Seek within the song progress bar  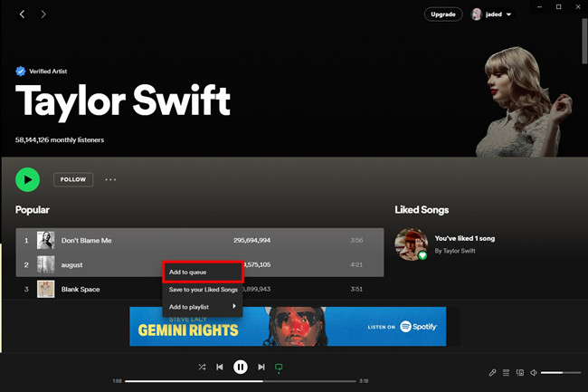pos(241,381)
